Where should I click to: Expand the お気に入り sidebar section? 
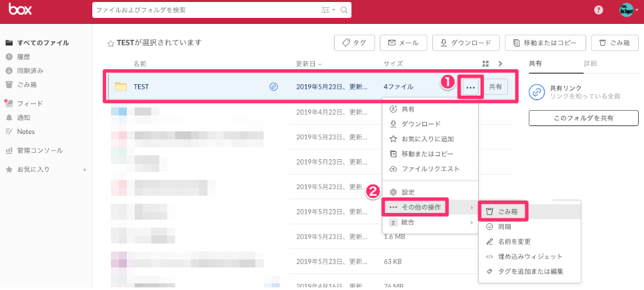tap(84, 170)
